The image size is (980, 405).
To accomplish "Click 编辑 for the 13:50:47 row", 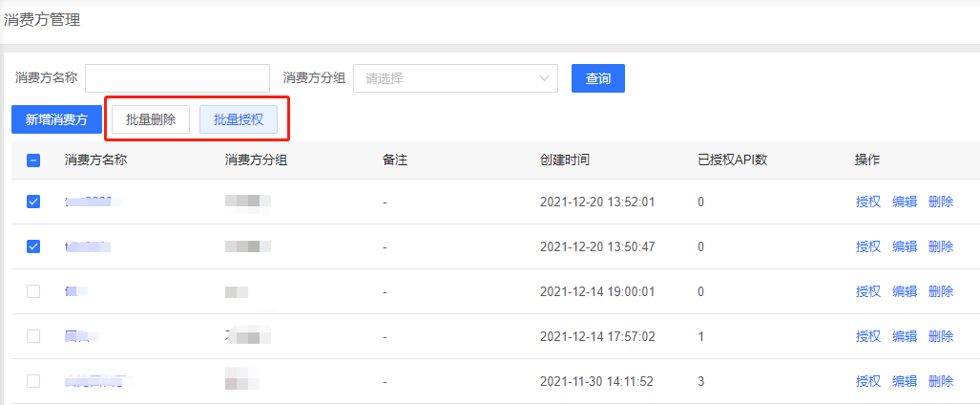I will point(905,246).
